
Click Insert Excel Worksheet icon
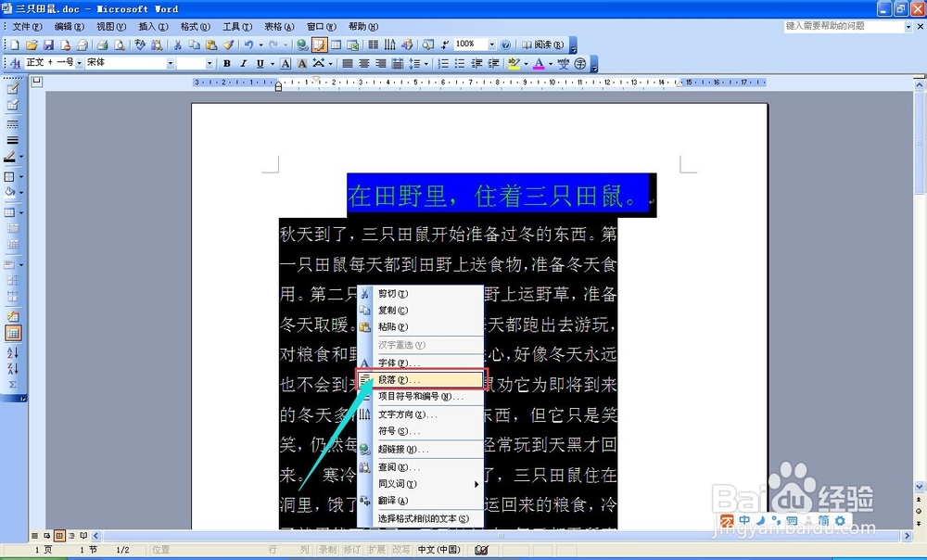(x=353, y=45)
